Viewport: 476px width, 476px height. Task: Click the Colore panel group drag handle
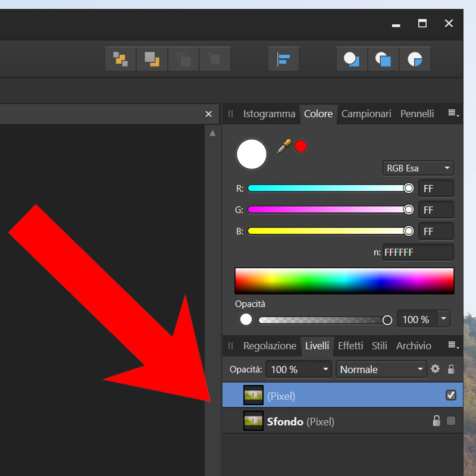click(230, 114)
